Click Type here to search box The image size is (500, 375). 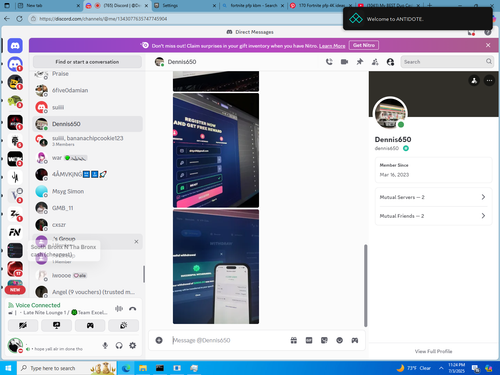(x=67, y=368)
